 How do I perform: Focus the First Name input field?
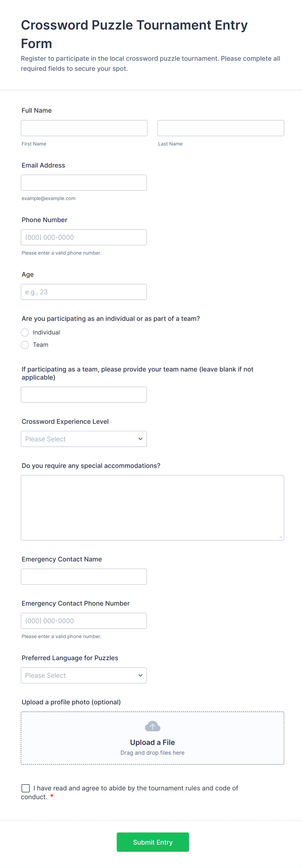(84, 128)
